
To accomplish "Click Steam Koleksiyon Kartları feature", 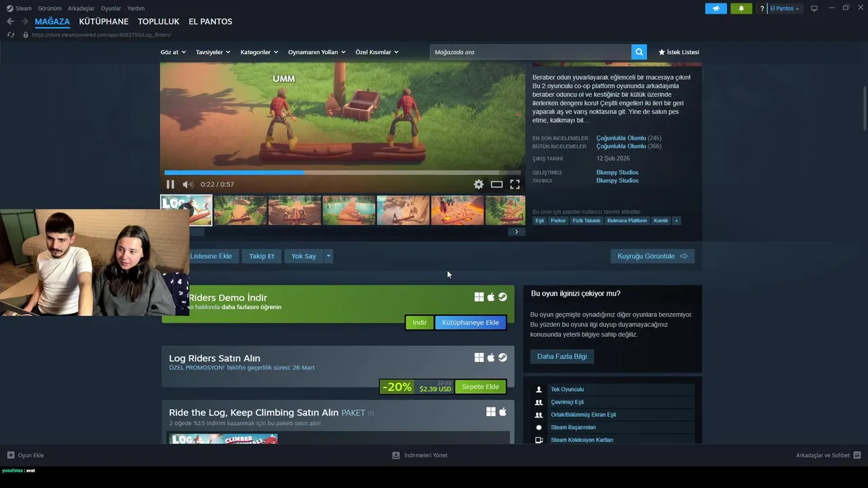I will click(614, 440).
